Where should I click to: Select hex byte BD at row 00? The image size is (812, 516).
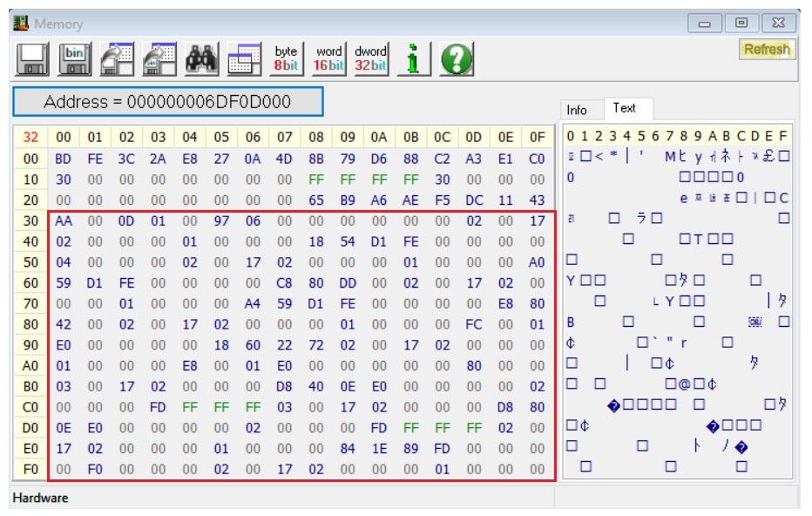click(x=64, y=159)
